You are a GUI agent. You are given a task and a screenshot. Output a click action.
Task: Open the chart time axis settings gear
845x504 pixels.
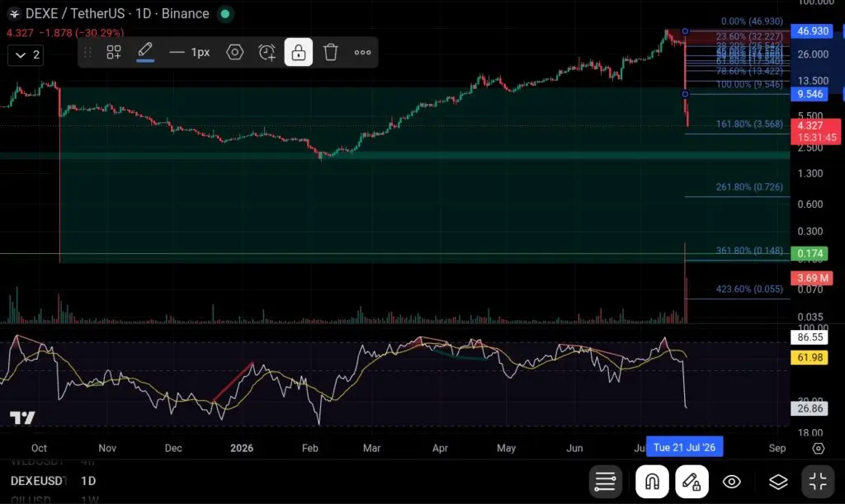click(818, 448)
